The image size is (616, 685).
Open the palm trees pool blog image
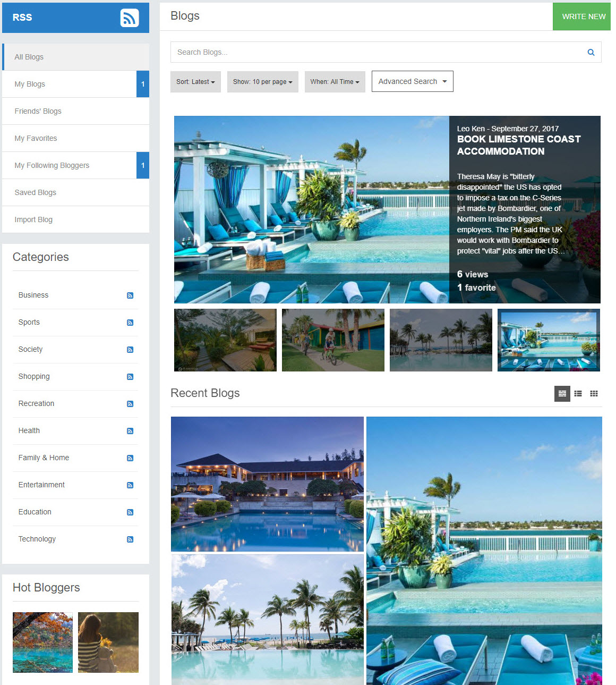[x=267, y=620]
